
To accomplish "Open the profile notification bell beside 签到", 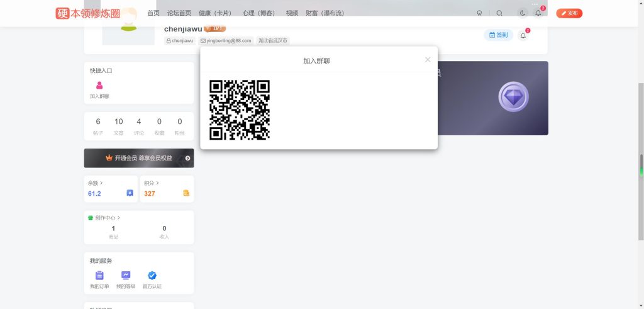I will [x=523, y=36].
